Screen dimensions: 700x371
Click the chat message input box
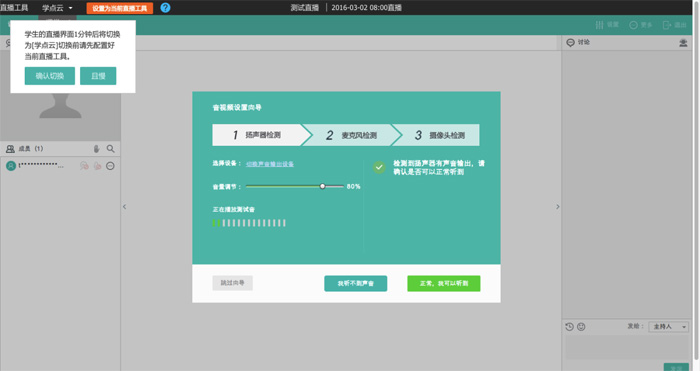pyautogui.click(x=627, y=347)
